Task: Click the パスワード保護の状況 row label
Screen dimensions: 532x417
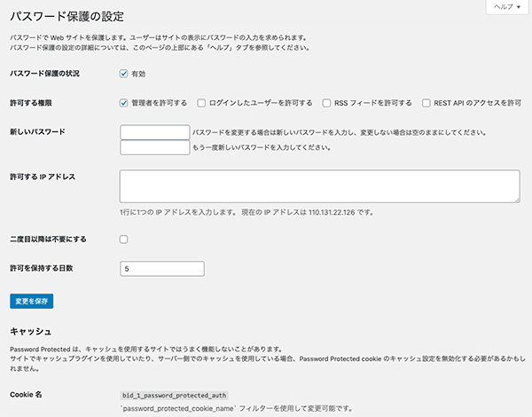Action: [44, 74]
